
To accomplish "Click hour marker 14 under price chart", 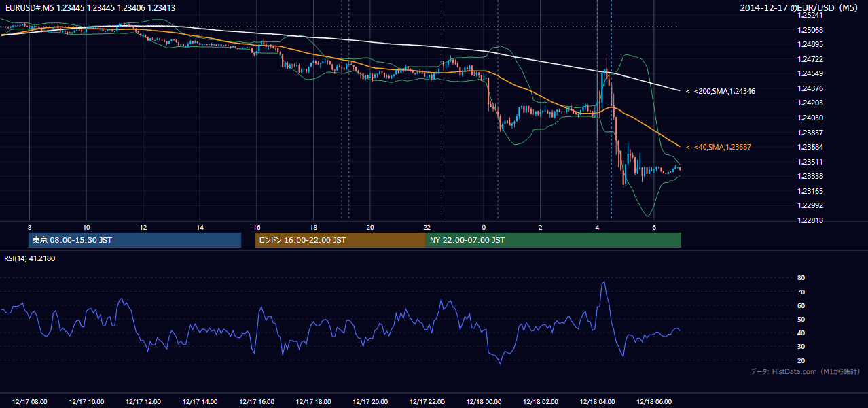I will tap(200, 227).
